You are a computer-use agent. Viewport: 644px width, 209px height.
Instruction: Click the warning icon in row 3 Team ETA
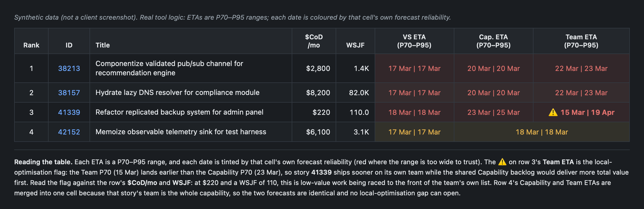click(x=553, y=112)
